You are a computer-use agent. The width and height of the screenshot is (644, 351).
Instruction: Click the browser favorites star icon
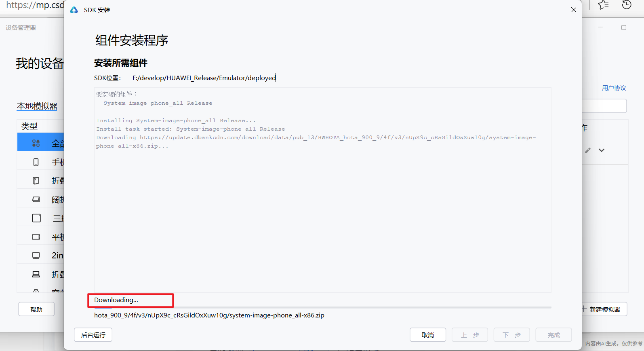point(604,5)
